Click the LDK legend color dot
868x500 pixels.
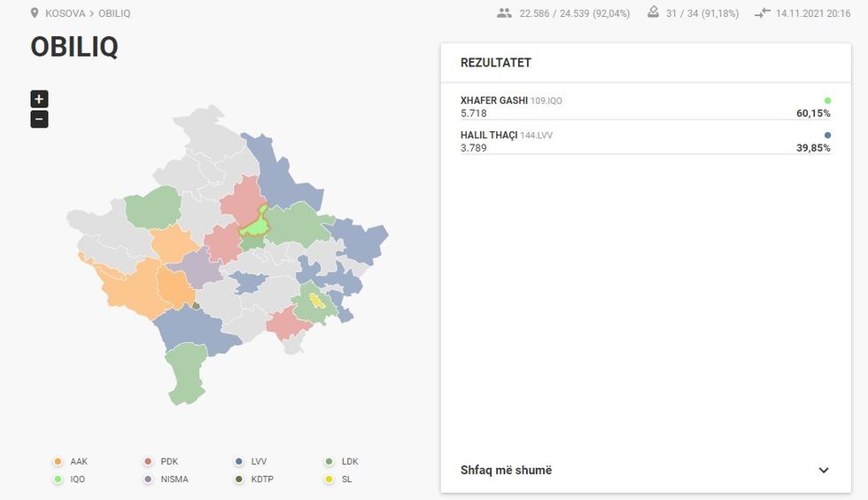(x=329, y=462)
